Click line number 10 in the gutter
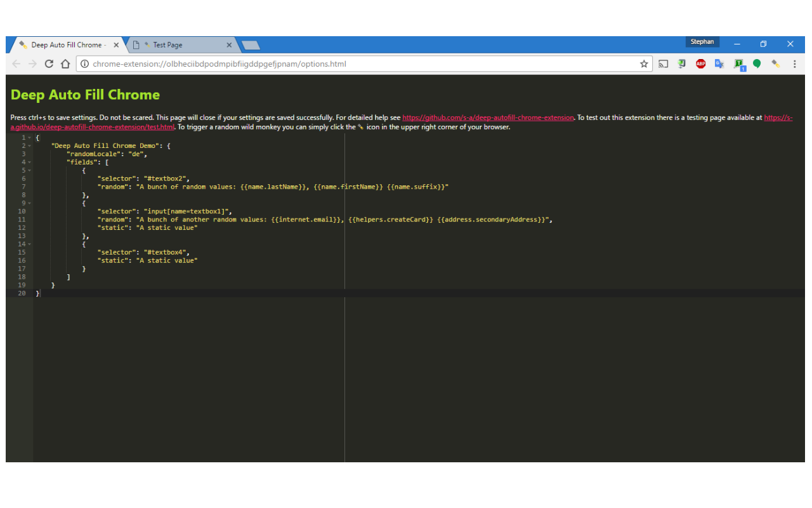The height and width of the screenshot is (508, 812). point(22,211)
